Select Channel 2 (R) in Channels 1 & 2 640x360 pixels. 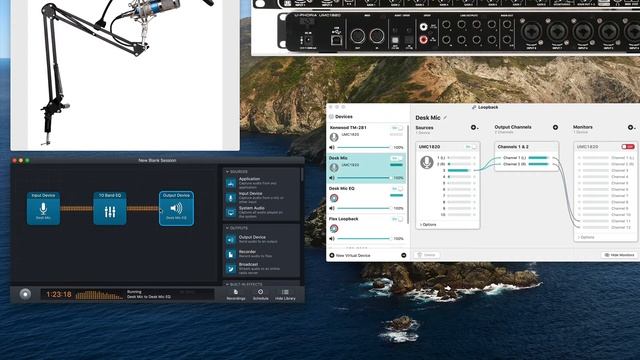tap(525, 164)
